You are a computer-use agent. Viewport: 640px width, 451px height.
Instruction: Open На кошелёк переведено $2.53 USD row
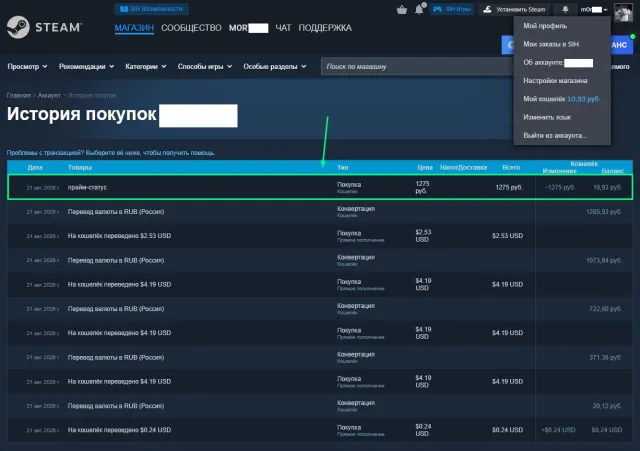320,236
